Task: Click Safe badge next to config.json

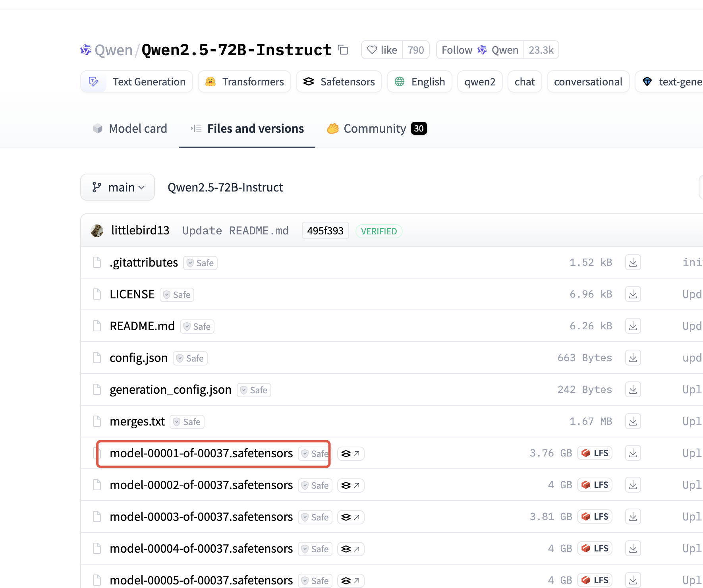Action: click(190, 358)
